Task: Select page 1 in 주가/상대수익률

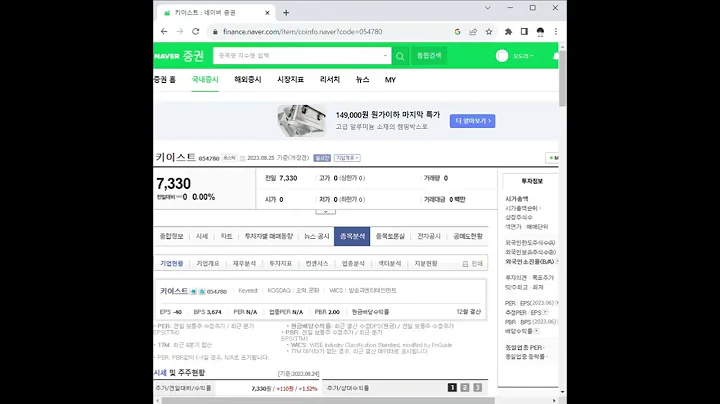Action: coord(452,388)
